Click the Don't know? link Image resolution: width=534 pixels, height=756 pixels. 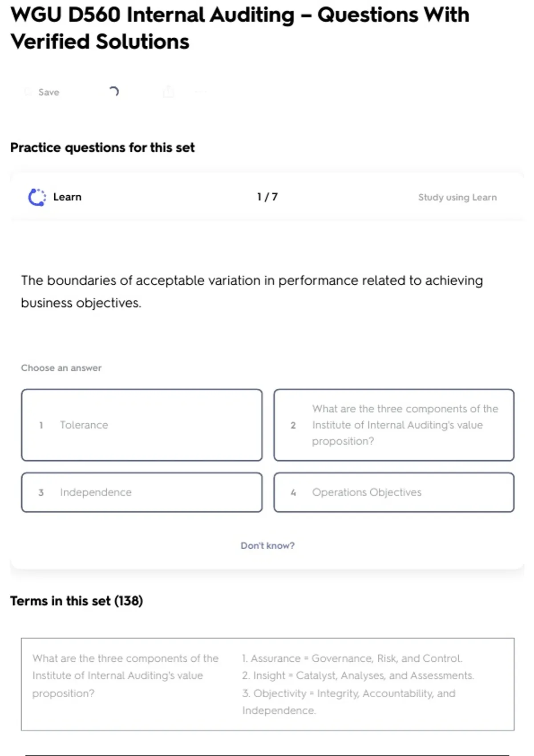267,546
